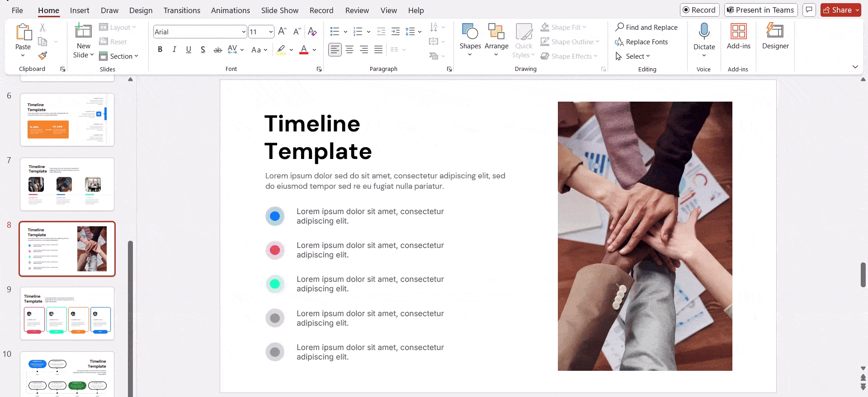Toggle Italic text formatting
This screenshot has height=397, width=868.
pyautogui.click(x=175, y=50)
